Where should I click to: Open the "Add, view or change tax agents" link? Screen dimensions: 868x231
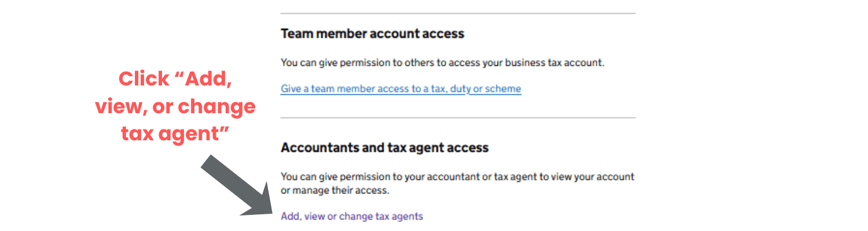point(352,217)
